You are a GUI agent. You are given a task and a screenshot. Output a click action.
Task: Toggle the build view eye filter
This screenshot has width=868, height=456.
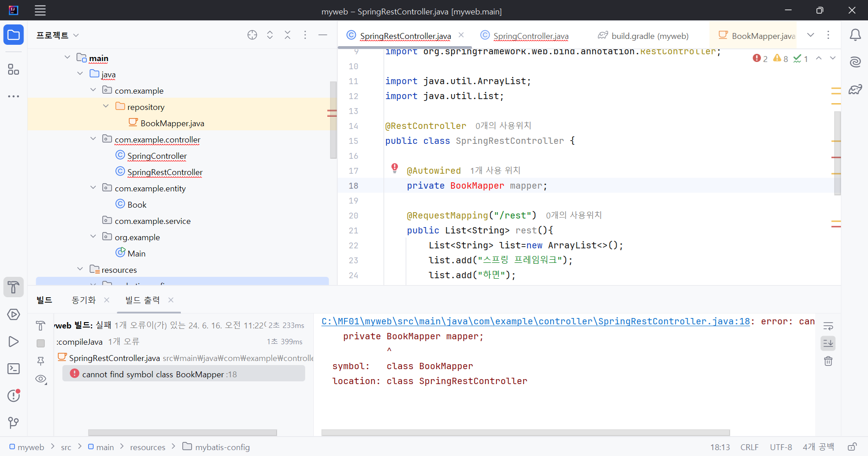41,379
